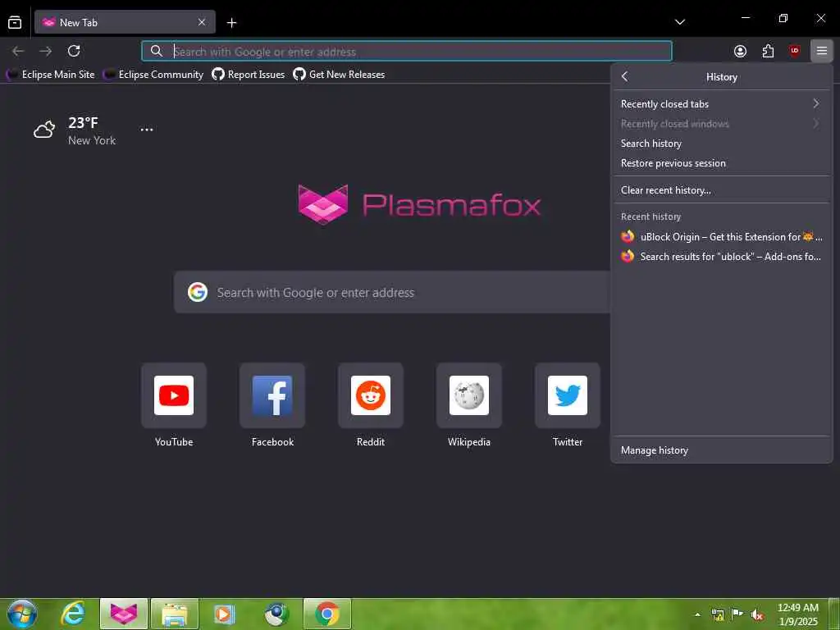Open the 23°F New York weather widget
Screen dimensions: 840x630
coord(75,130)
